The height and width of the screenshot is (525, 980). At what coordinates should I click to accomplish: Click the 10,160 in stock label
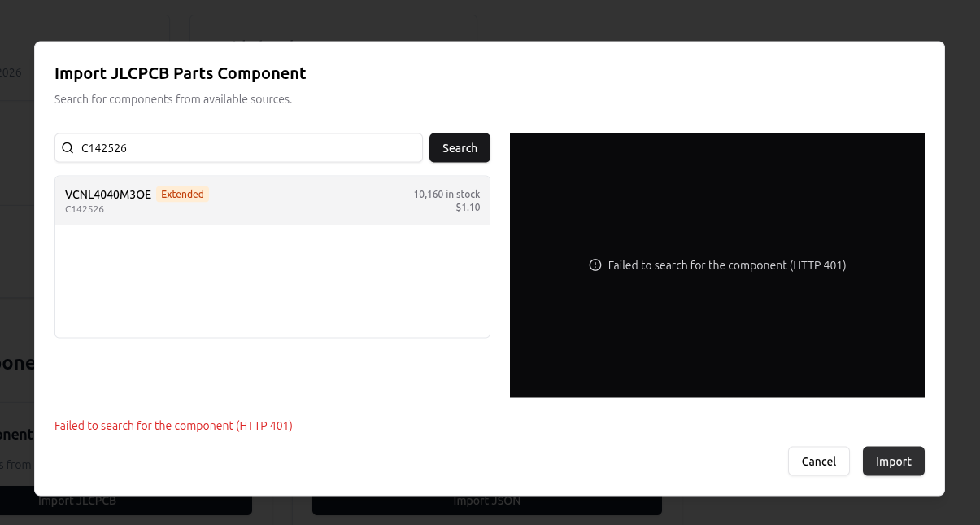tap(446, 195)
